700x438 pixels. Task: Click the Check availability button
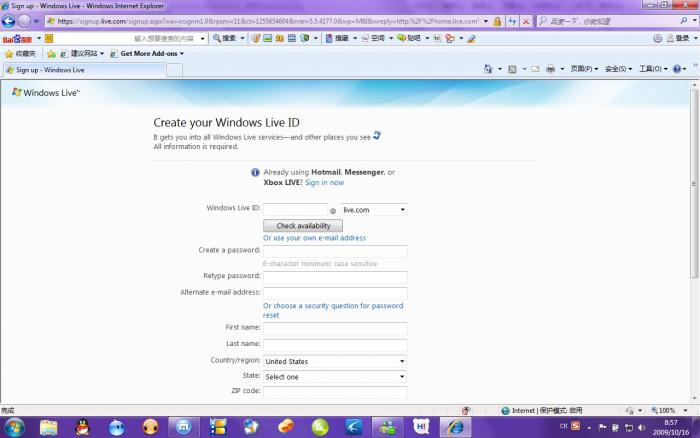[302, 226]
